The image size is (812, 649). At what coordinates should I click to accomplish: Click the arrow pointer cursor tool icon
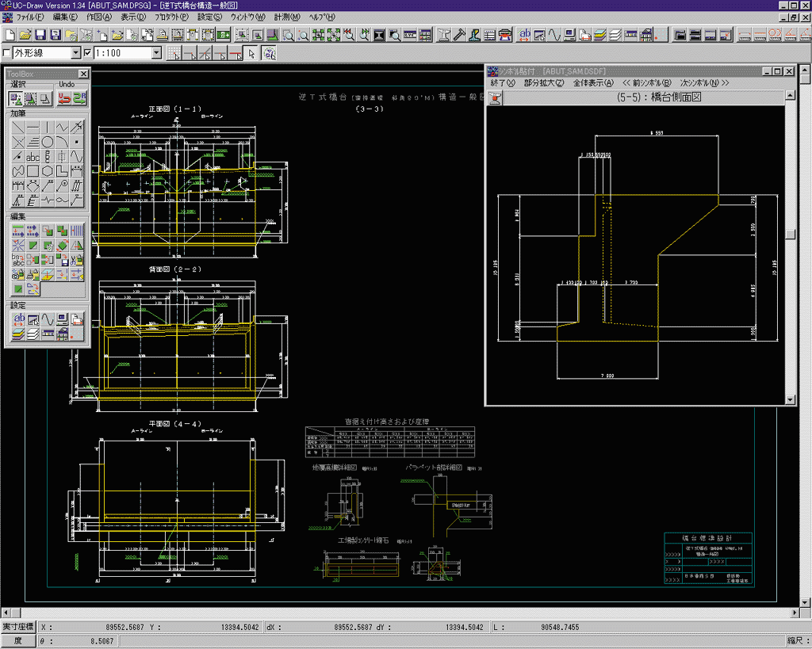(x=251, y=54)
